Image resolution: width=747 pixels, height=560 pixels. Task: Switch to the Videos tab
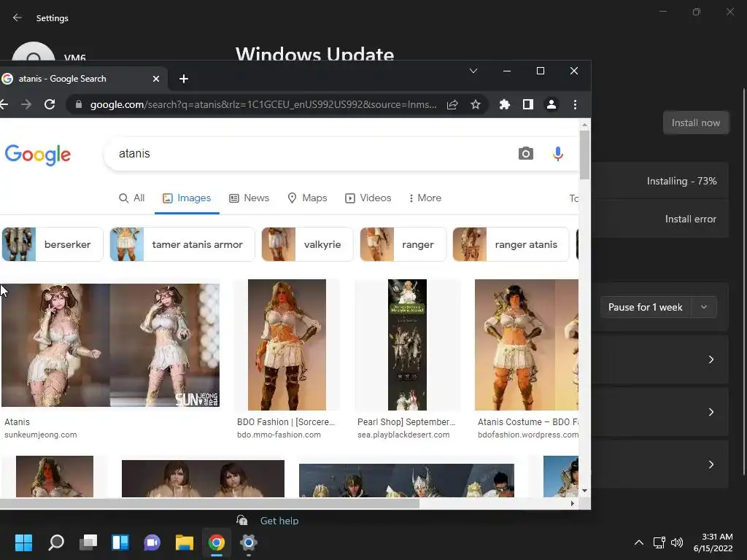[x=368, y=198]
